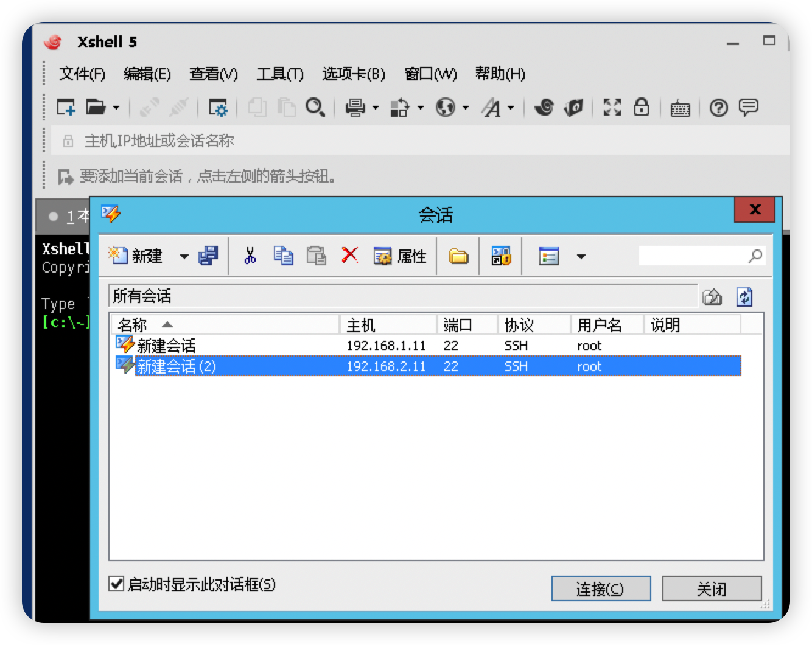Click the search magnifier in the Sessions dialog
This screenshot has height=645, width=812.
(755, 256)
